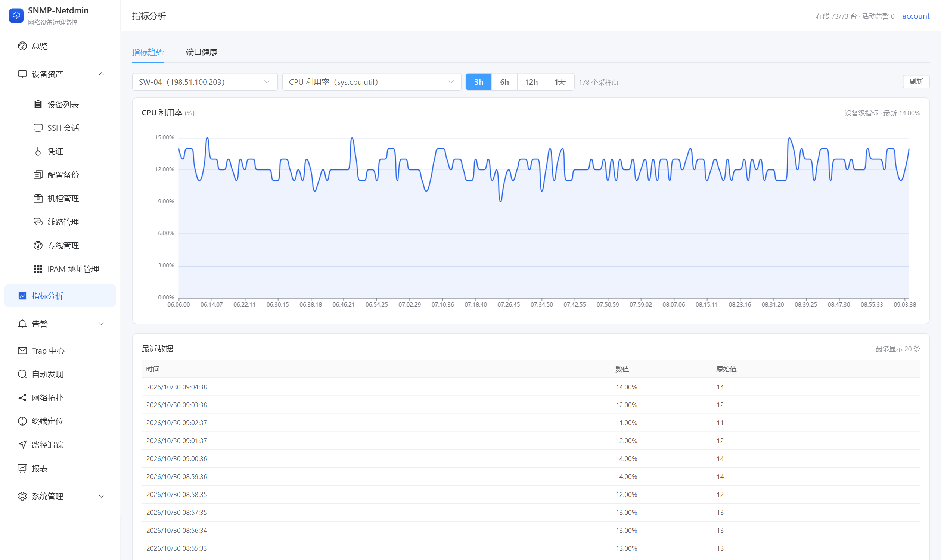The image size is (941, 560).
Task: Expand the 系统管理 menu chevron
Action: pyautogui.click(x=101, y=497)
